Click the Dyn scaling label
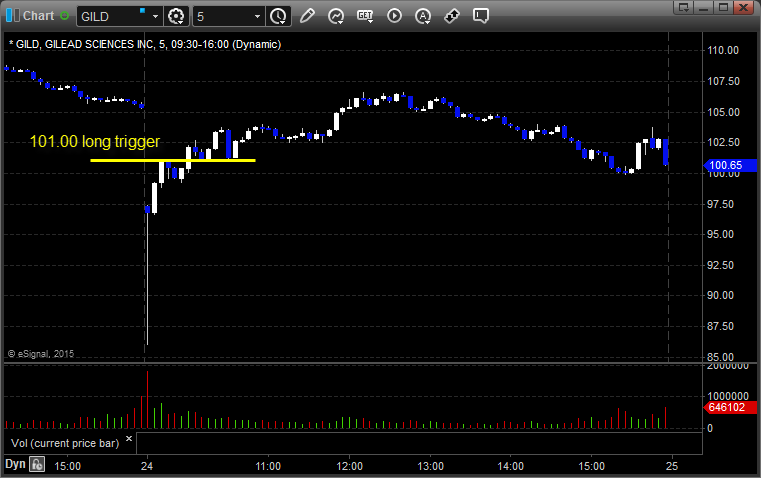761x478 pixels. point(15,464)
